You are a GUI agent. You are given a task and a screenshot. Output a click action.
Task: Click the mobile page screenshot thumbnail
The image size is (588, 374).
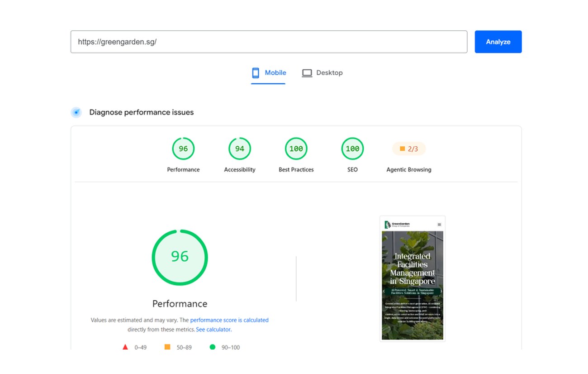tap(413, 278)
